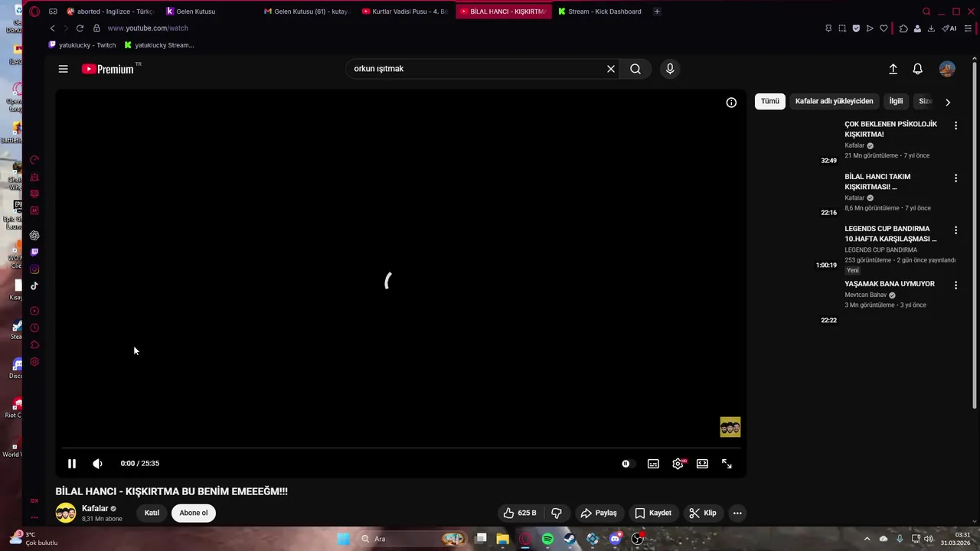This screenshot has height=551, width=980.
Task: Open YouTube notifications bell
Action: coord(917,69)
